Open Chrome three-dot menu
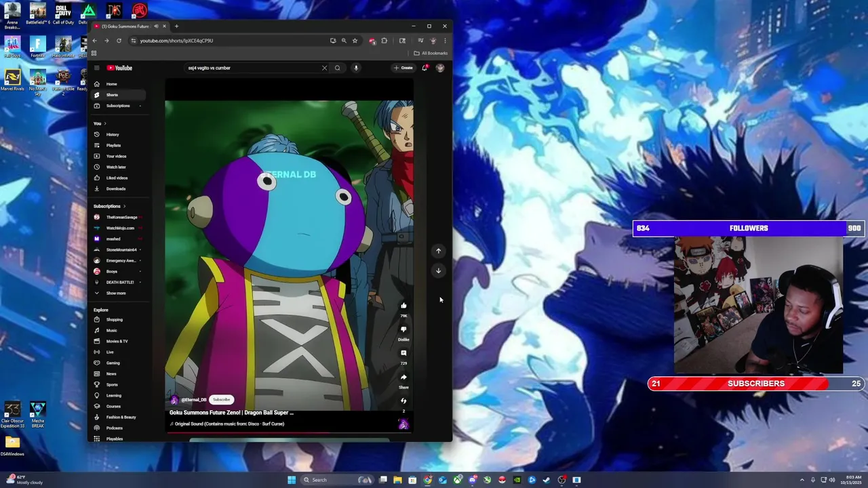Screen dimensions: 868x488 (445, 41)
